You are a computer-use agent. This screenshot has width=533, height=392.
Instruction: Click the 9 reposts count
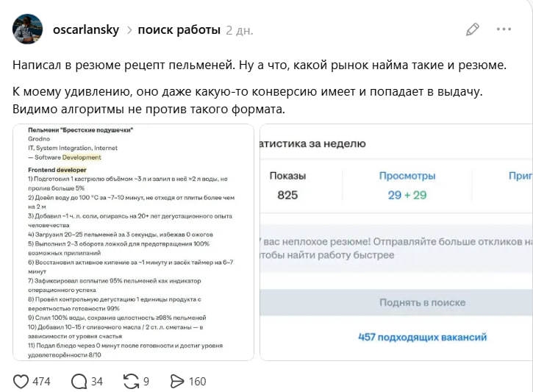[146, 381]
